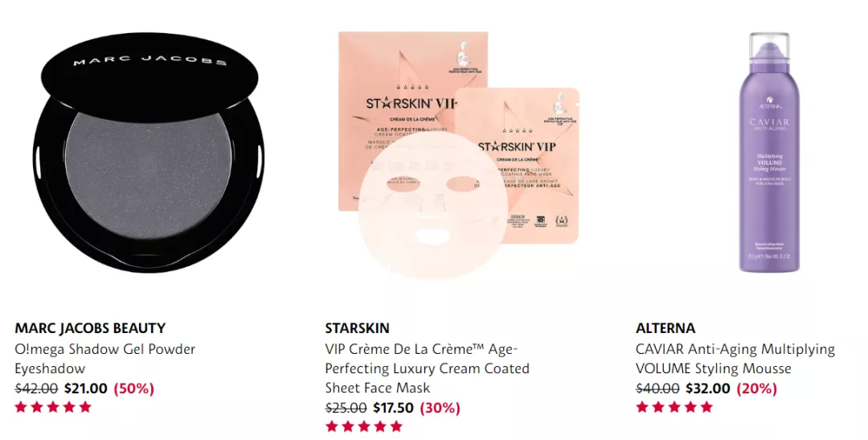Image resolution: width=868 pixels, height=440 pixels.
Task: Click the $17.50 sale price
Action: [x=394, y=408]
